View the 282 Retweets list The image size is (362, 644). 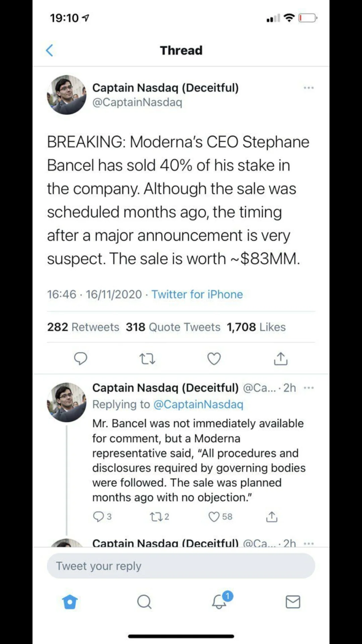83,327
